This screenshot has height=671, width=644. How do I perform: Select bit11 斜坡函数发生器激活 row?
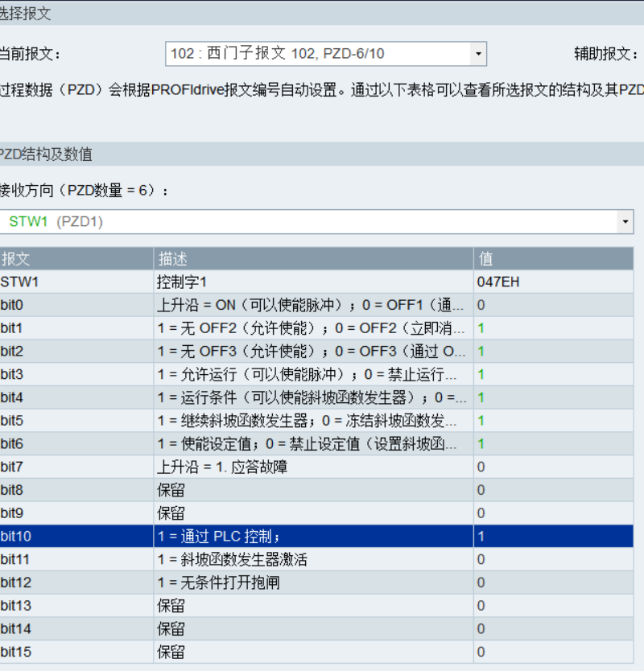coord(312,559)
